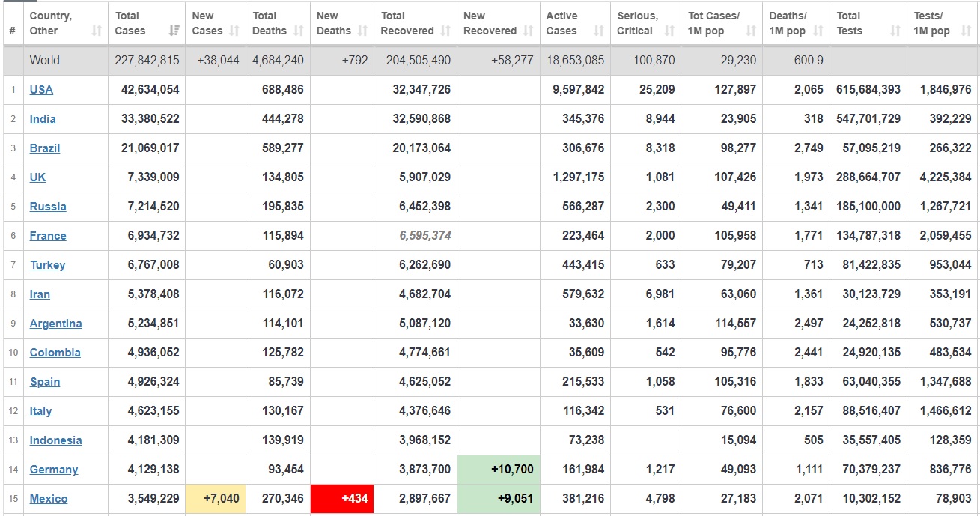Click New Deaths column sort icon

pos(363,31)
